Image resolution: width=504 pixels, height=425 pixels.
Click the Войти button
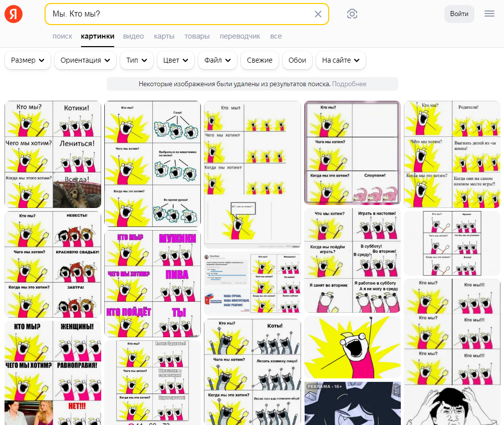[459, 14]
